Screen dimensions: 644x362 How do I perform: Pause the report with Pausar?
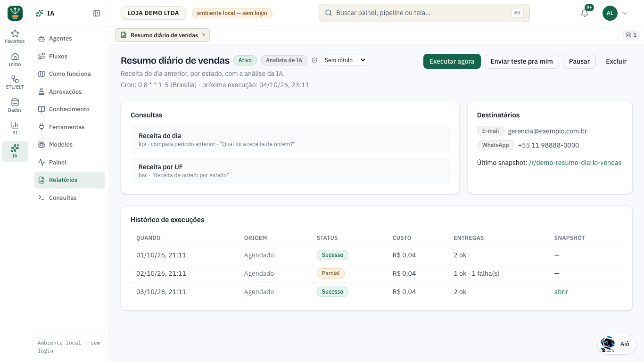coord(579,61)
